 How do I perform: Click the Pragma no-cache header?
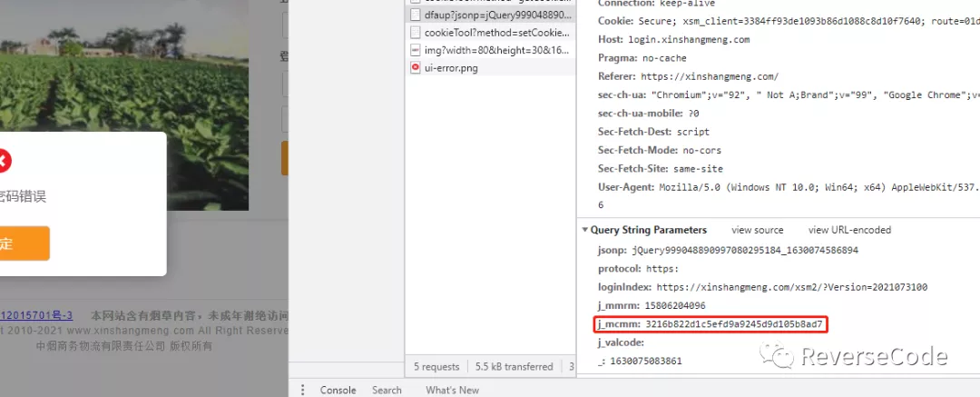[x=642, y=57]
